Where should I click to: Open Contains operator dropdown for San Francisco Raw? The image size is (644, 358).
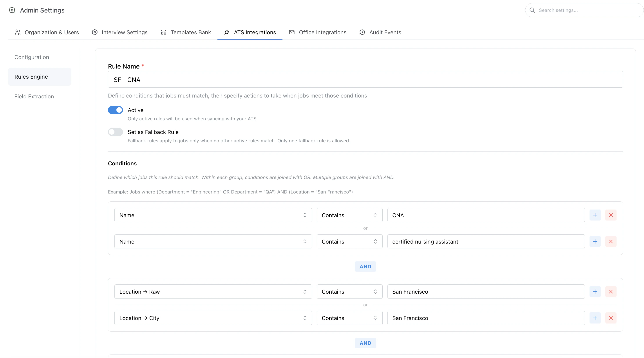tap(349, 292)
